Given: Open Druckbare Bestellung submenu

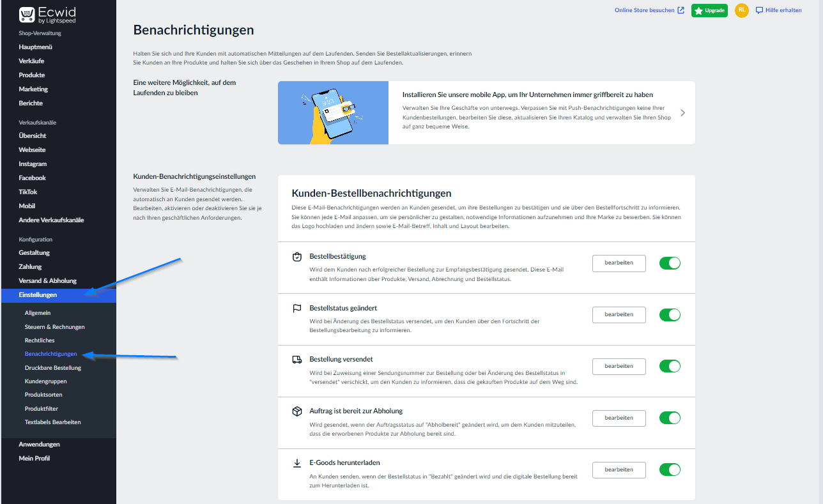Looking at the screenshot, I should pos(53,368).
